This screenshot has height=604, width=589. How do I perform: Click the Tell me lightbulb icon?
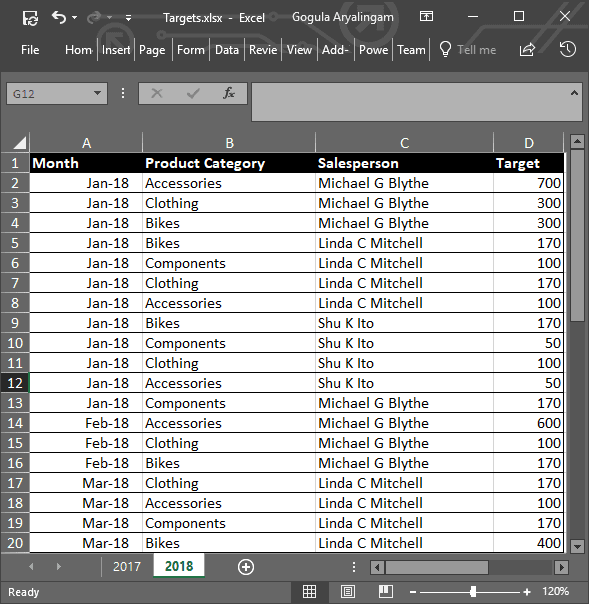click(x=445, y=49)
